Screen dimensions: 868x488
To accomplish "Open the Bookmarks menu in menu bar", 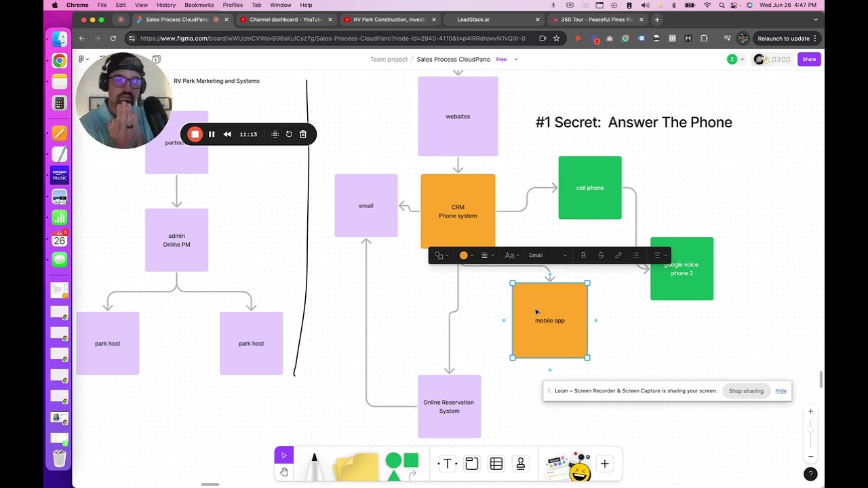I will (x=199, y=5).
